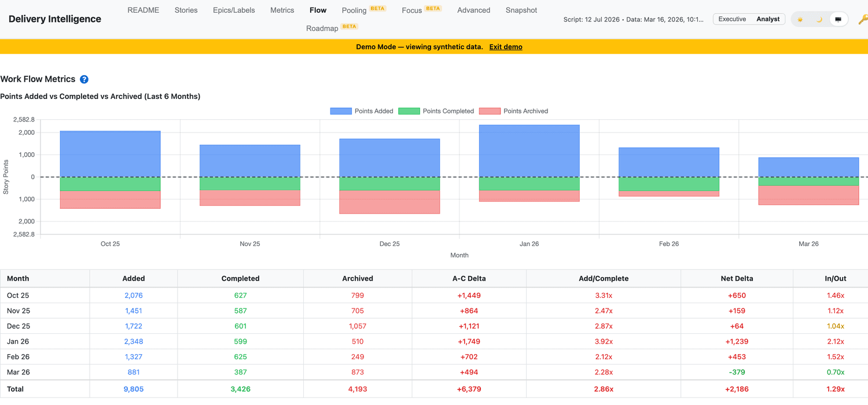Open the Roadmap beta tab
The image size is (868, 405).
click(x=332, y=28)
